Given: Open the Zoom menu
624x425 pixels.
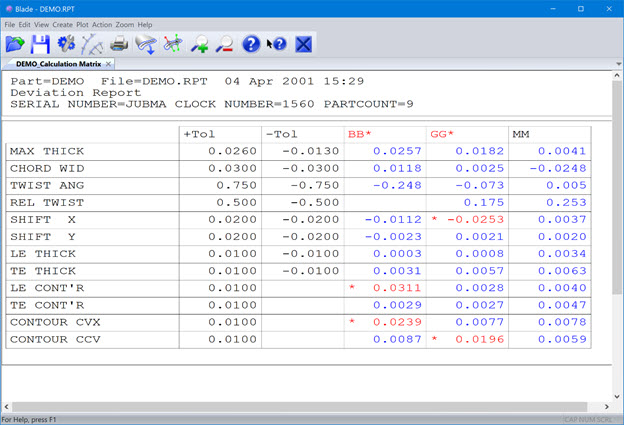Looking at the screenshot, I should pyautogui.click(x=125, y=24).
